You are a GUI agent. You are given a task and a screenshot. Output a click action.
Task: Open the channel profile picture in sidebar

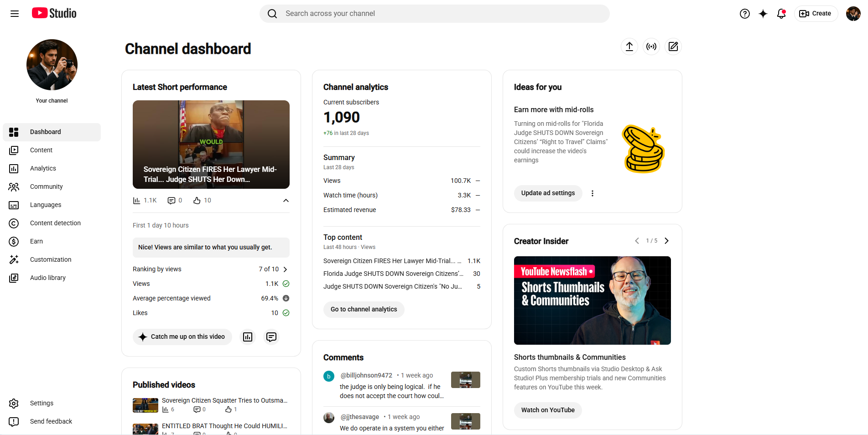coord(52,65)
